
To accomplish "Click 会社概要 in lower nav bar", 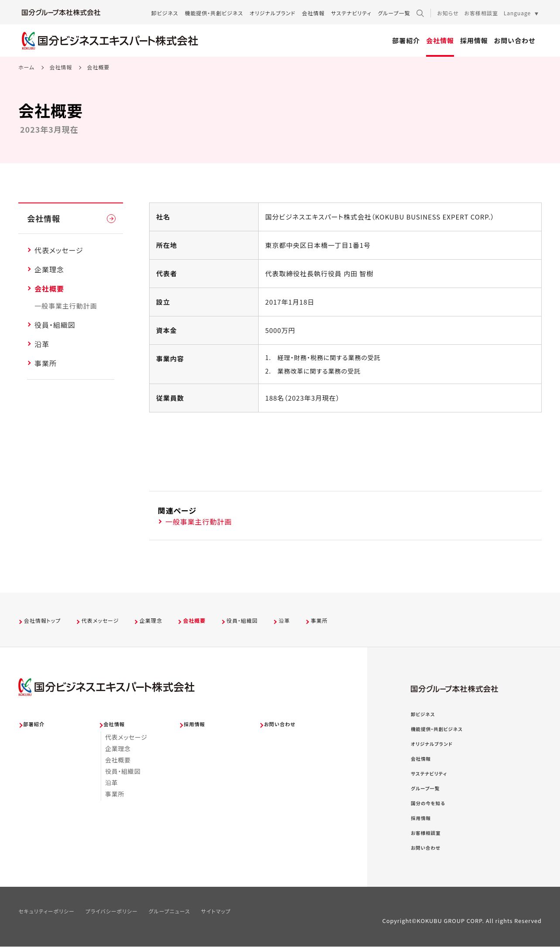I will pos(194,621).
